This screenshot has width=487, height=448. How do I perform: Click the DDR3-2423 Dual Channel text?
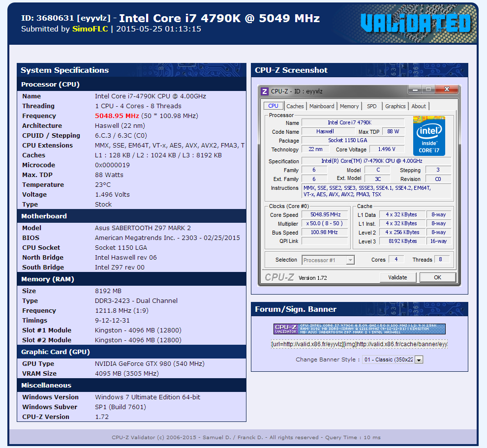[x=136, y=300]
